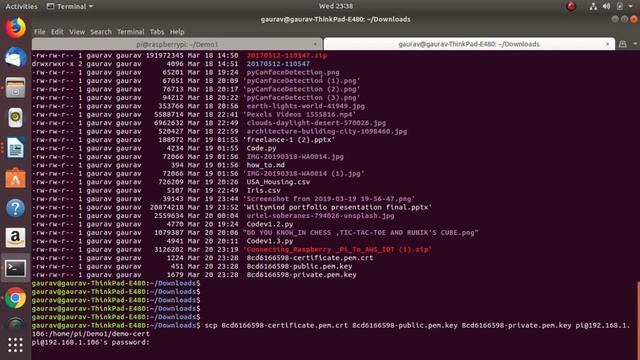This screenshot has height=360, width=640.
Task: Click Witymind portfolio presentation final.pptx
Action: tap(337, 207)
